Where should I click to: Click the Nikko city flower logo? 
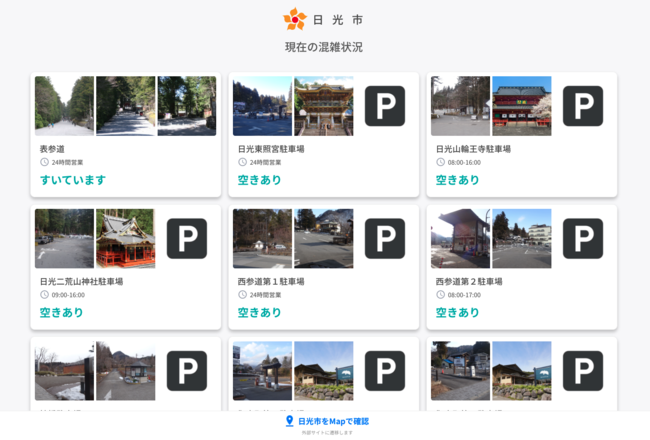click(294, 19)
